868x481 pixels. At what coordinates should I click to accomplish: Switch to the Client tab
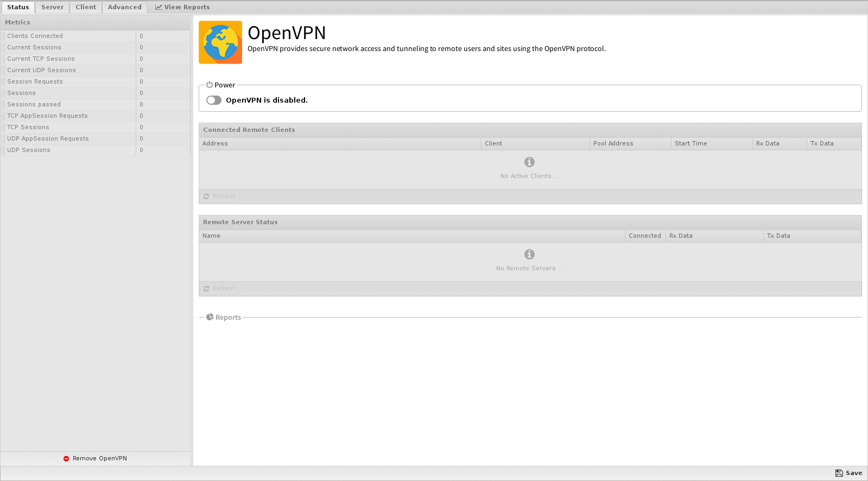(x=86, y=7)
